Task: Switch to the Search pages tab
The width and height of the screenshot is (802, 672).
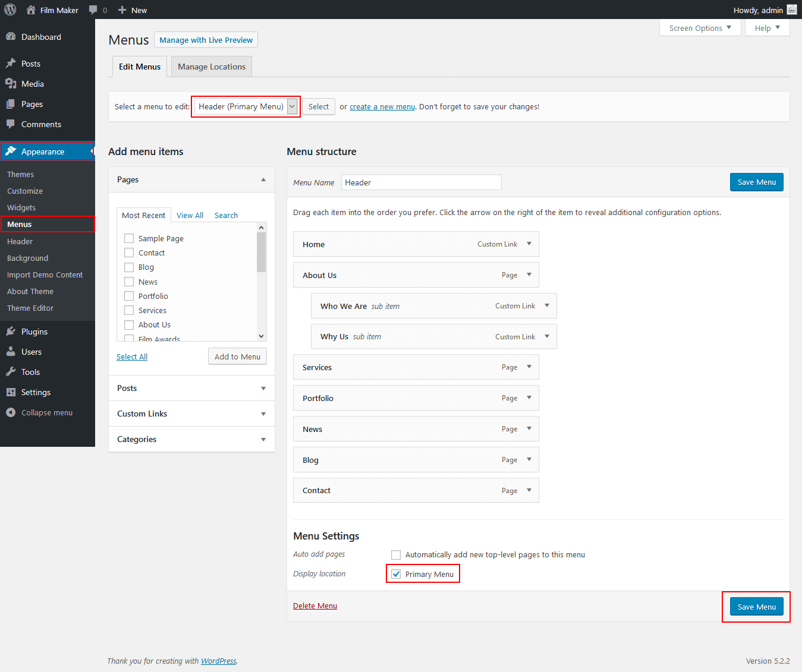Action: [226, 215]
